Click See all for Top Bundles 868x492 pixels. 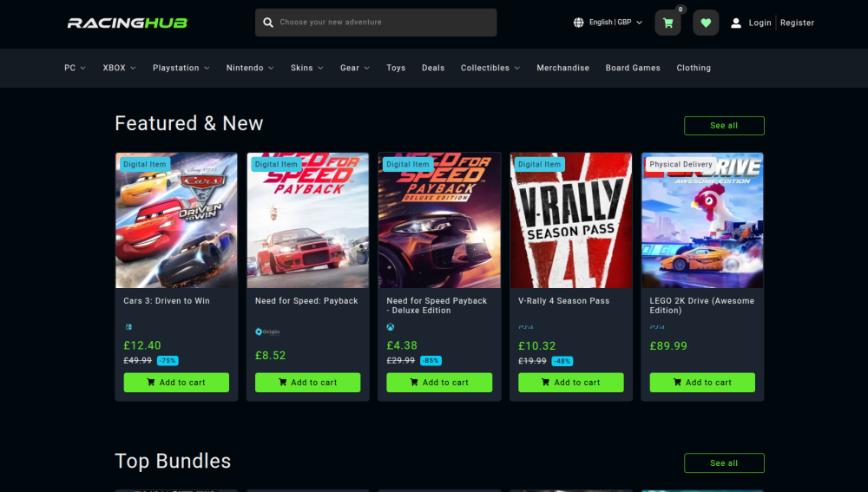pyautogui.click(x=724, y=463)
